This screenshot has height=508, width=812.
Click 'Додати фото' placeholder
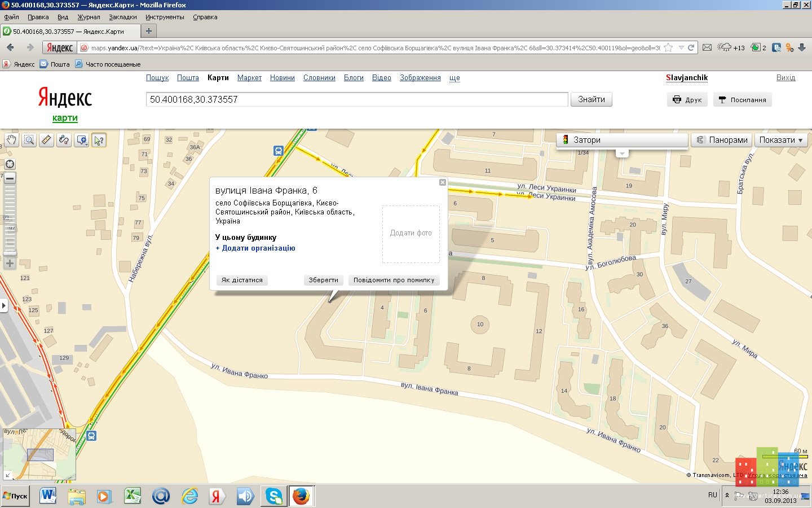[411, 233]
